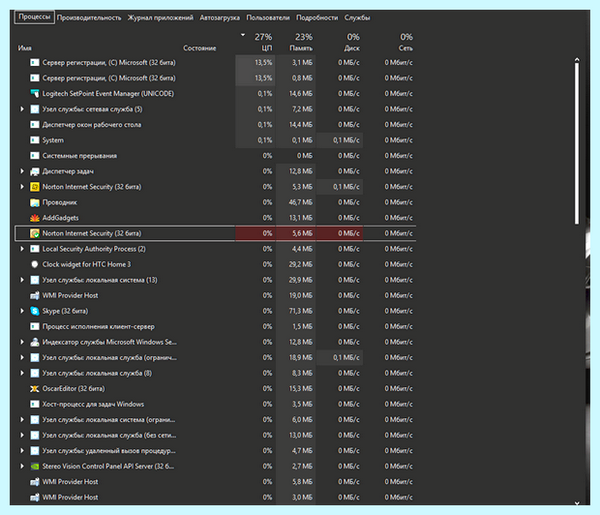Viewport: 600px width, 515px height.
Task: Open the Автозагрузка tab
Action: pyautogui.click(x=220, y=18)
